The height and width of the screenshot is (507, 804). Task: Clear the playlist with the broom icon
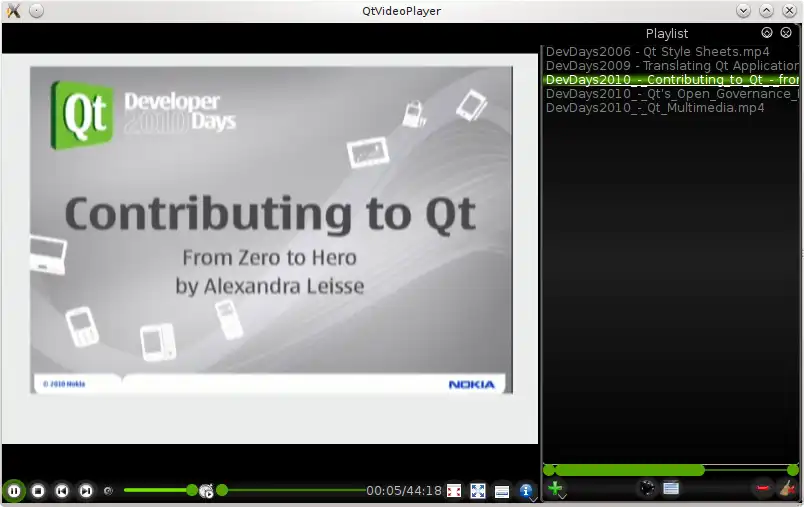coord(787,488)
